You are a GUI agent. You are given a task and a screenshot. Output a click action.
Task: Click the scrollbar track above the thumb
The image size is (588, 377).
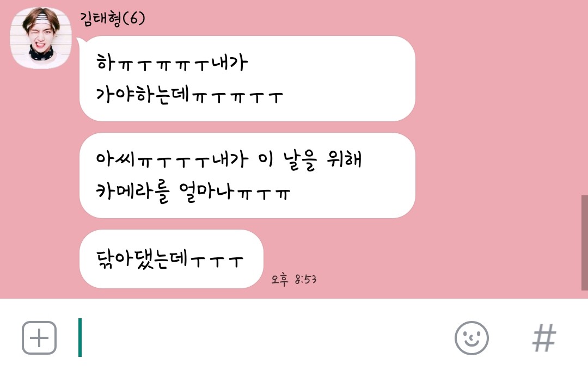(585, 97)
